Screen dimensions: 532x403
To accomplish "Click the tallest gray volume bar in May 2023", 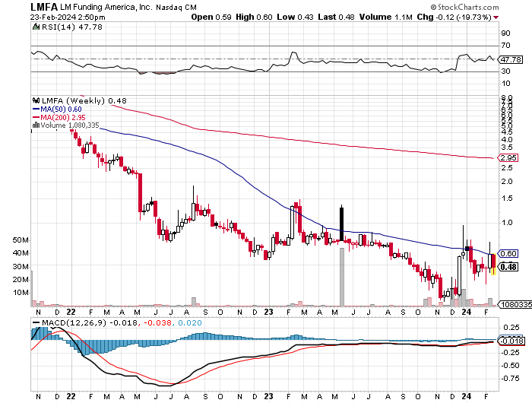I will (342, 277).
